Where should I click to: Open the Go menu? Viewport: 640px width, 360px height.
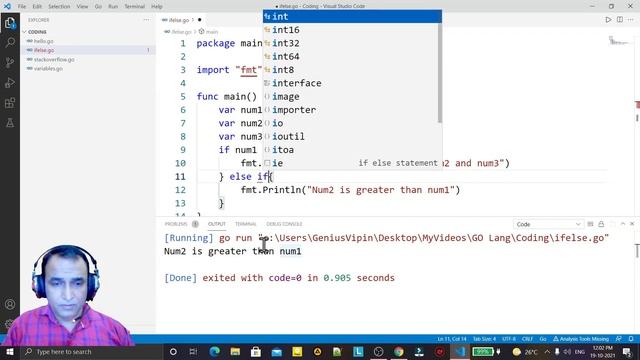98,7
